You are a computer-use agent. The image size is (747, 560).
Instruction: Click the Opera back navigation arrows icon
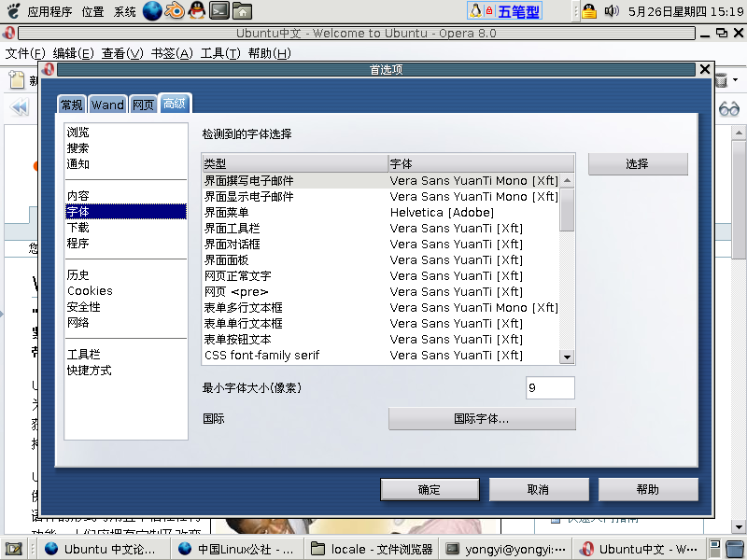point(20,106)
